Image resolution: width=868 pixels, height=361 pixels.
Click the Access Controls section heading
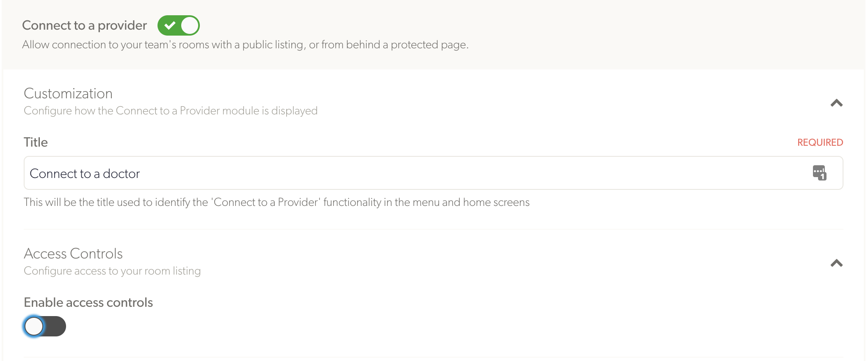pos(73,253)
